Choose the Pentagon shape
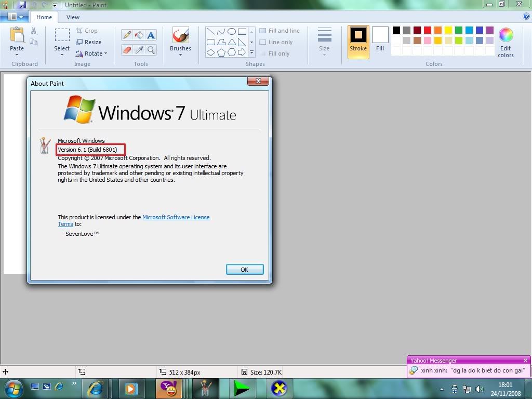This screenshot has height=399, width=532. point(221,52)
